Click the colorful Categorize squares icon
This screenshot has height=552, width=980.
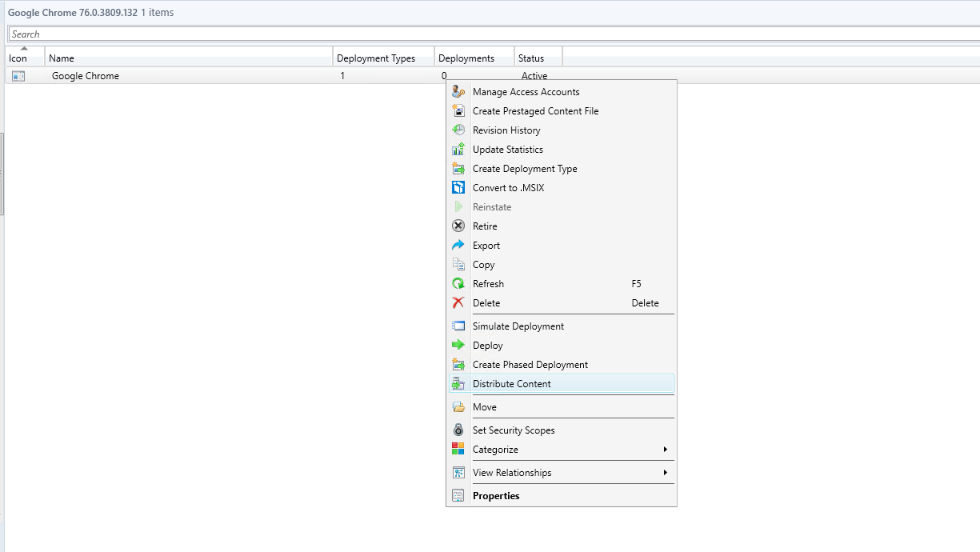click(458, 450)
